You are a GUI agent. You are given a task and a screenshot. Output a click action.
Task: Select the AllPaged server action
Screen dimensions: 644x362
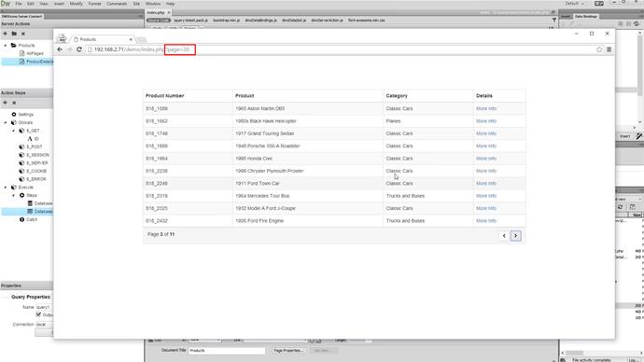31,53
